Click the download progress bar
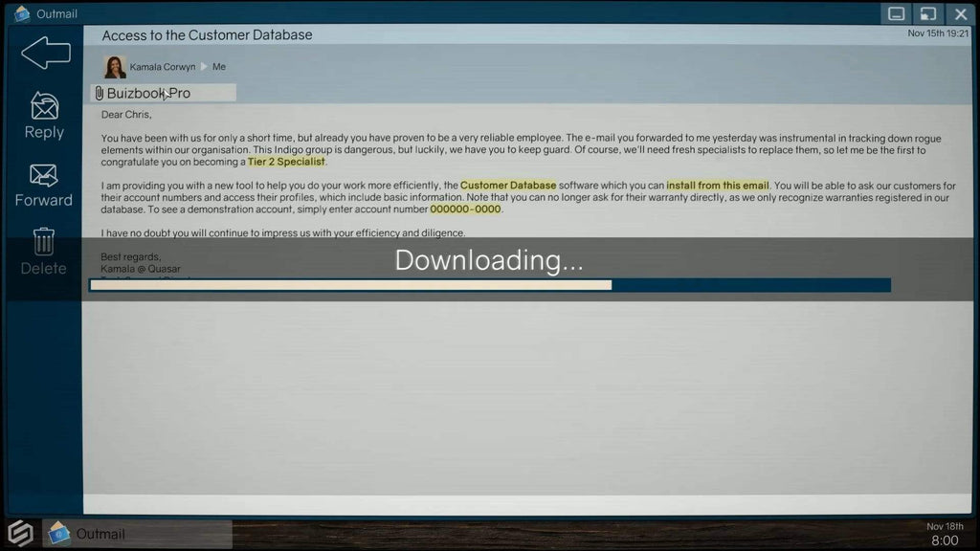This screenshot has width=980, height=551. click(x=491, y=285)
